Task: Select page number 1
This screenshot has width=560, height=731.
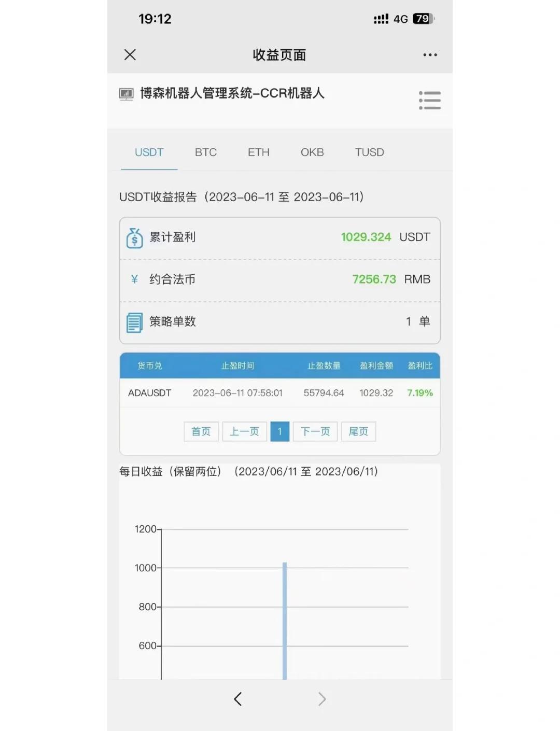Action: 279,431
